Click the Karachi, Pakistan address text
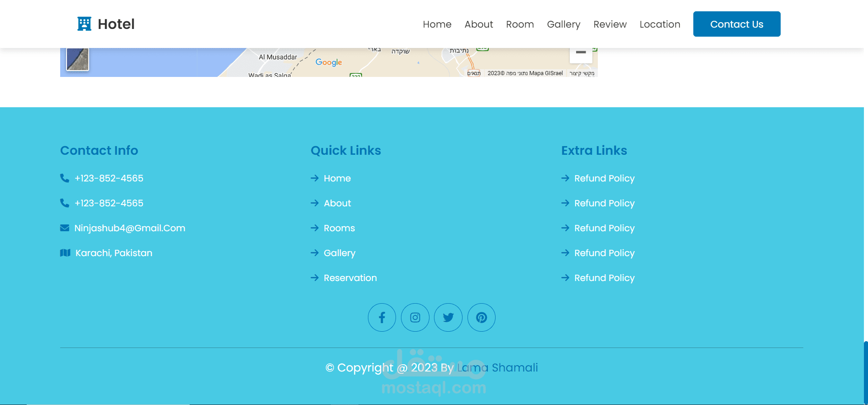868x405 pixels. click(x=114, y=253)
